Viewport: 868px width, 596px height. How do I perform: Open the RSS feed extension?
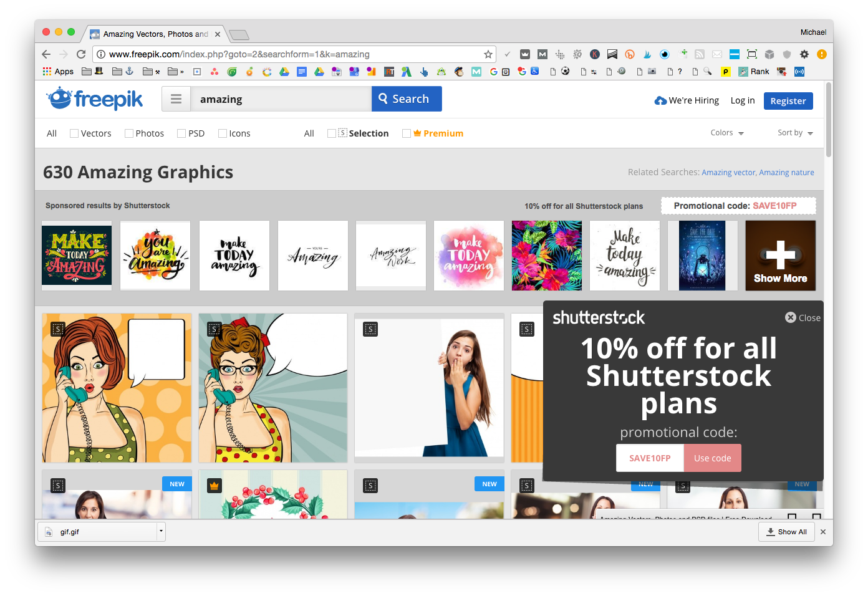700,54
